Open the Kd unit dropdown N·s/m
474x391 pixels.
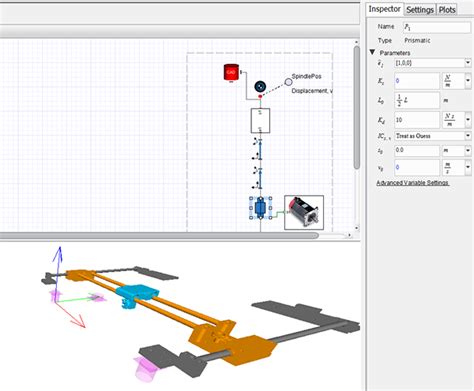pyautogui.click(x=468, y=120)
